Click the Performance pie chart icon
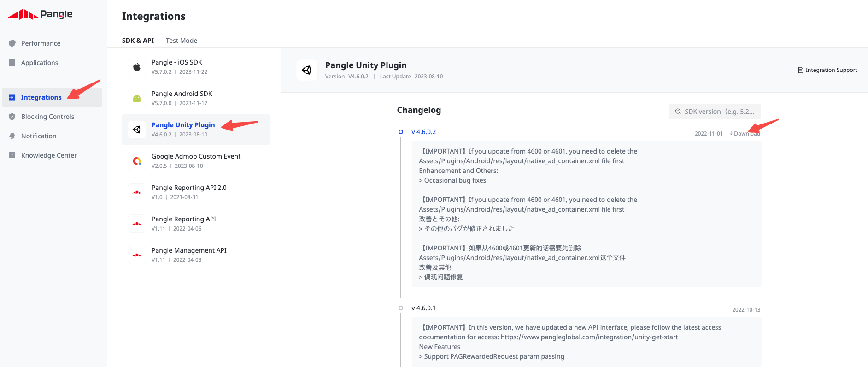 (12, 43)
